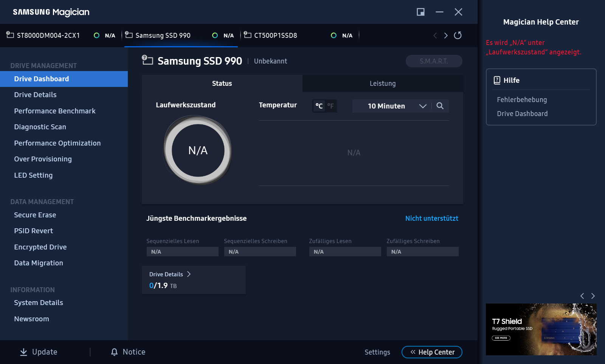The height and width of the screenshot is (364, 605).
Task: Click the Drive Details chevron arrow
Action: pyautogui.click(x=189, y=274)
